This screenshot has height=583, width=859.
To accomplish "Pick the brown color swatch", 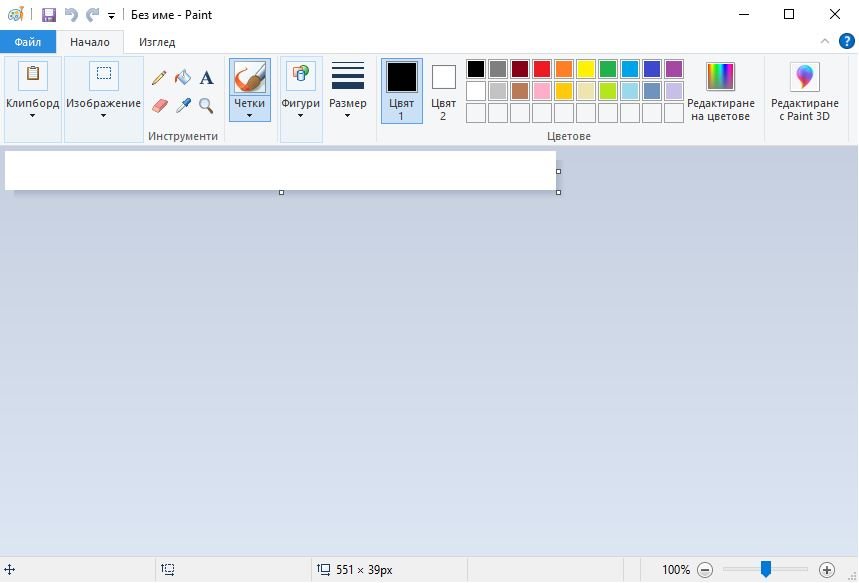I will [520, 91].
